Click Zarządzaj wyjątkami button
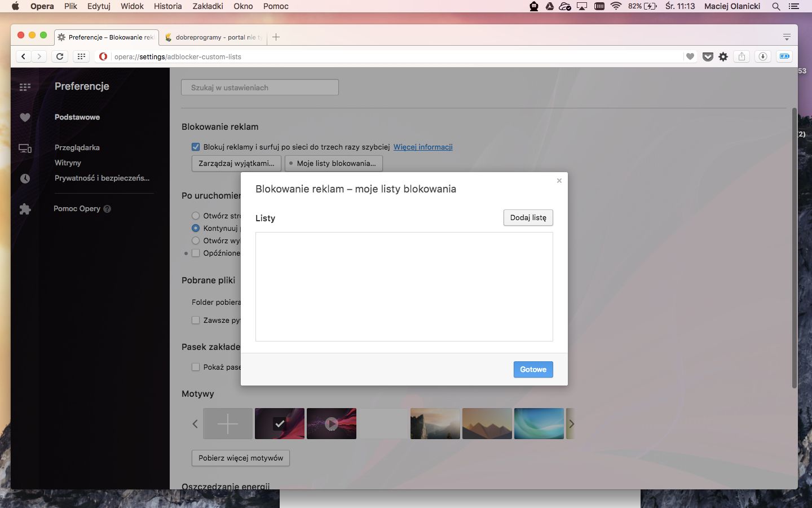 click(236, 164)
